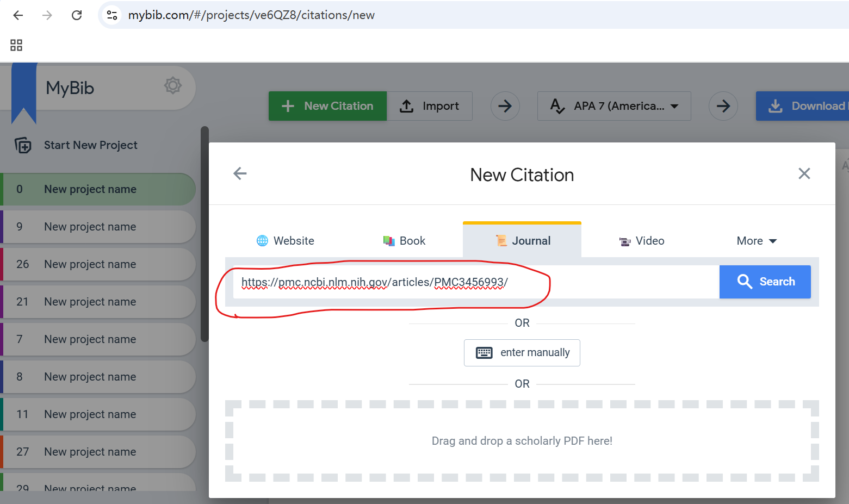849x504 pixels.
Task: Choose the Video source tab
Action: 642,241
